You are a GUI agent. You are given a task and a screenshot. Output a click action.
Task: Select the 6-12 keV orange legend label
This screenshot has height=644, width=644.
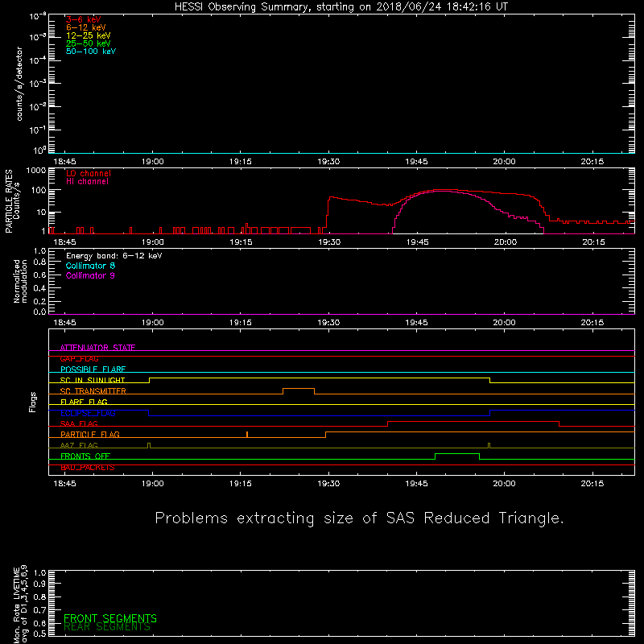point(86,27)
